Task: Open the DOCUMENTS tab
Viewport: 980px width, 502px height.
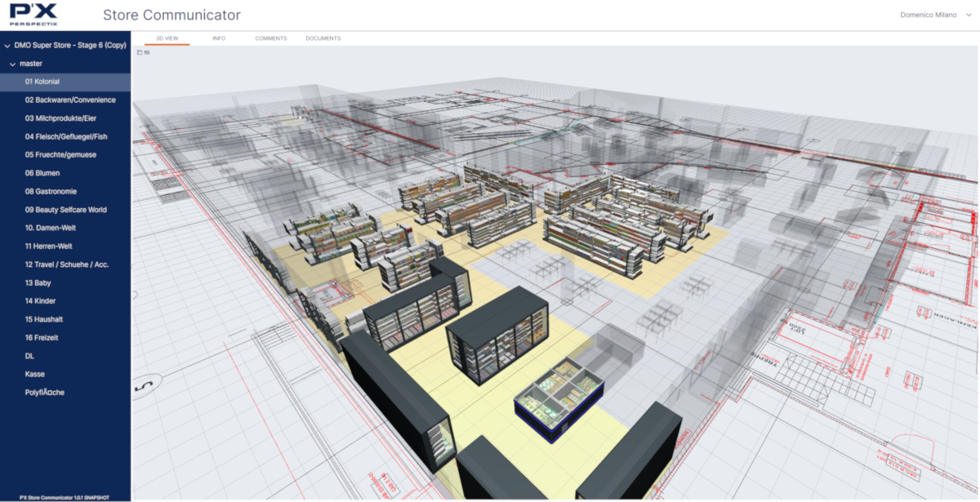Action: pyautogui.click(x=323, y=38)
